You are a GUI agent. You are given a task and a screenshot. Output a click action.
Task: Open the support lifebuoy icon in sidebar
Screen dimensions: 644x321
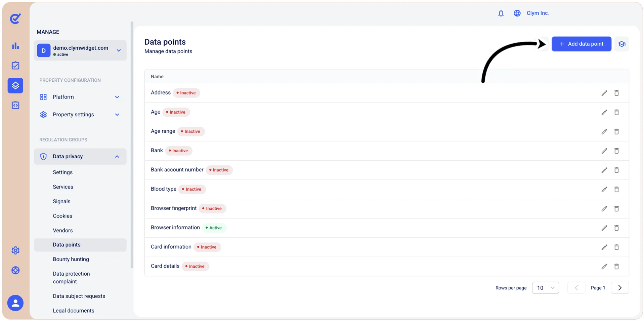(15, 270)
